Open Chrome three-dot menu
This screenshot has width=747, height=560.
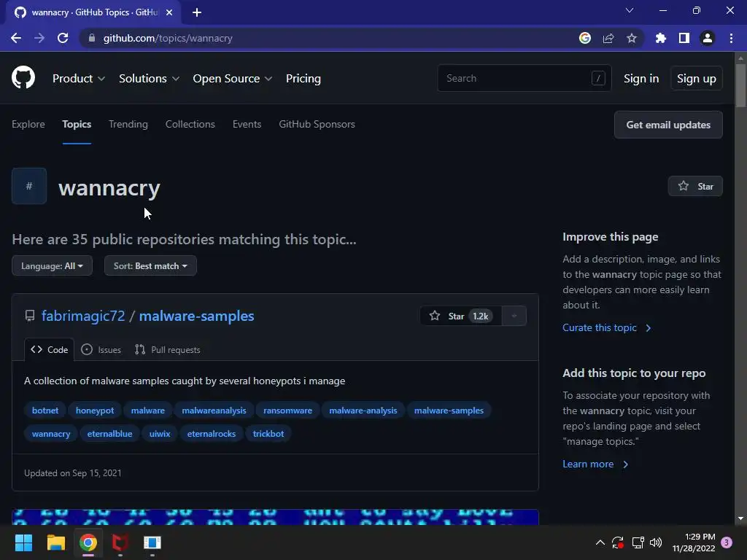(731, 38)
